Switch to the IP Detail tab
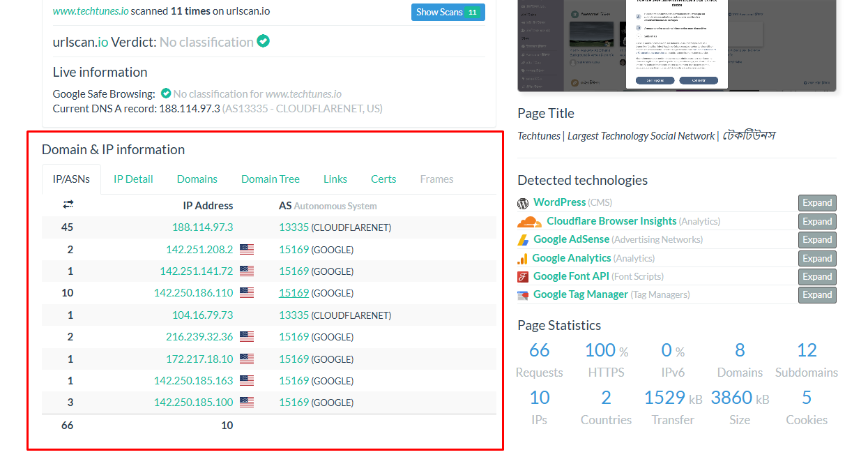 [133, 179]
